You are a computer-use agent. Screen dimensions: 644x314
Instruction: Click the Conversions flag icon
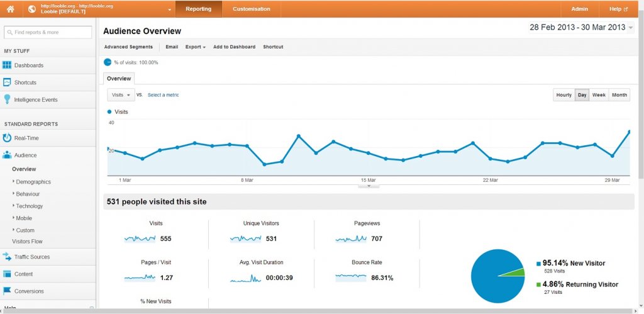tap(7, 291)
